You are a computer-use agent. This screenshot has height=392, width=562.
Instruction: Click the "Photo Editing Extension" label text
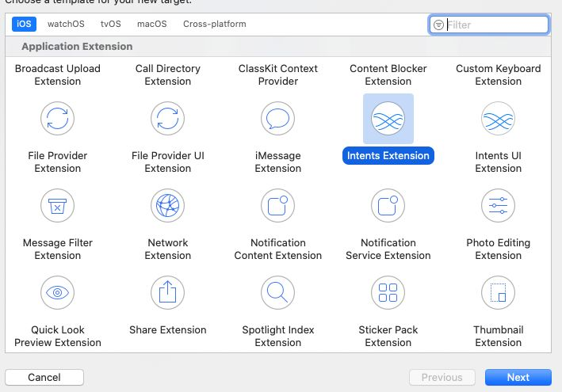pos(499,249)
